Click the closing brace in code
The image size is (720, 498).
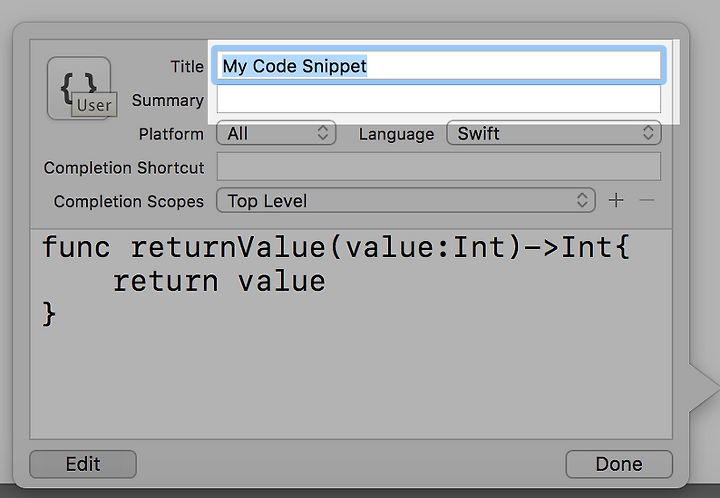(x=49, y=314)
